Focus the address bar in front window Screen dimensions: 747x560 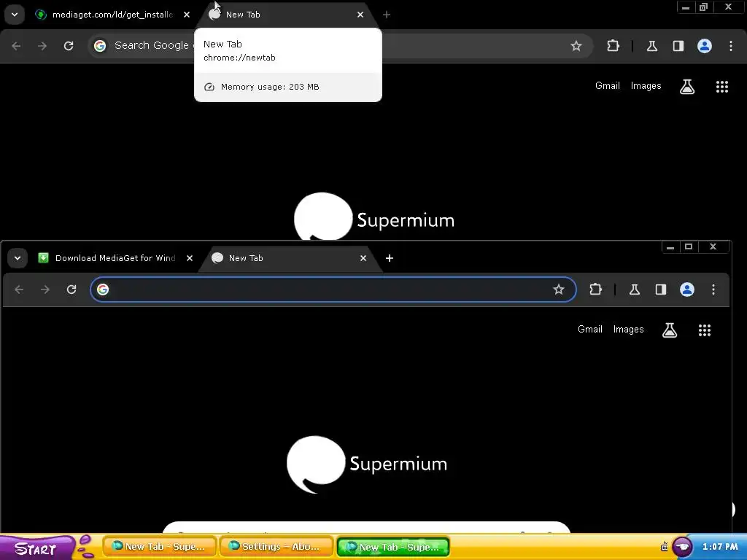(x=333, y=289)
